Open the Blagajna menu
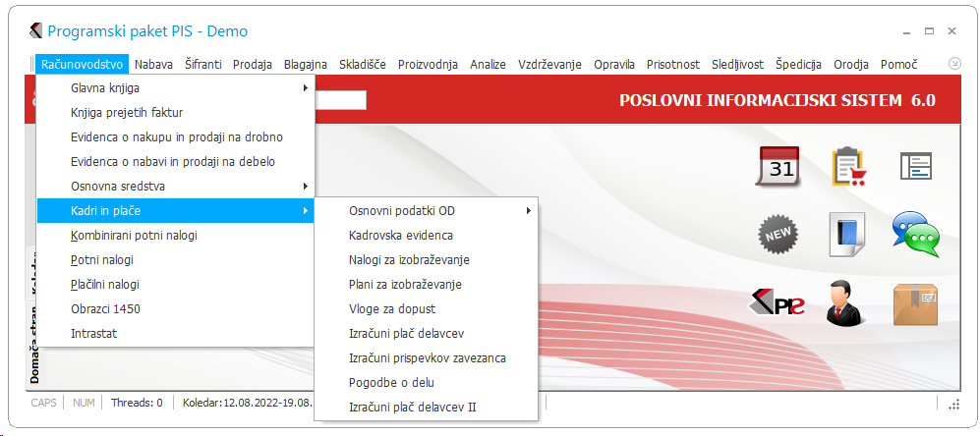Screen dimensions: 980x436 (x=306, y=64)
